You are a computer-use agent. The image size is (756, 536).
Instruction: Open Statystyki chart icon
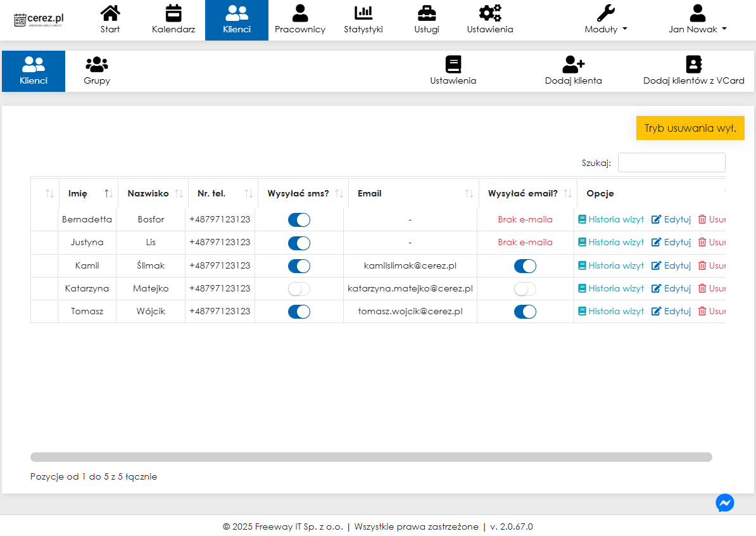[x=363, y=14]
